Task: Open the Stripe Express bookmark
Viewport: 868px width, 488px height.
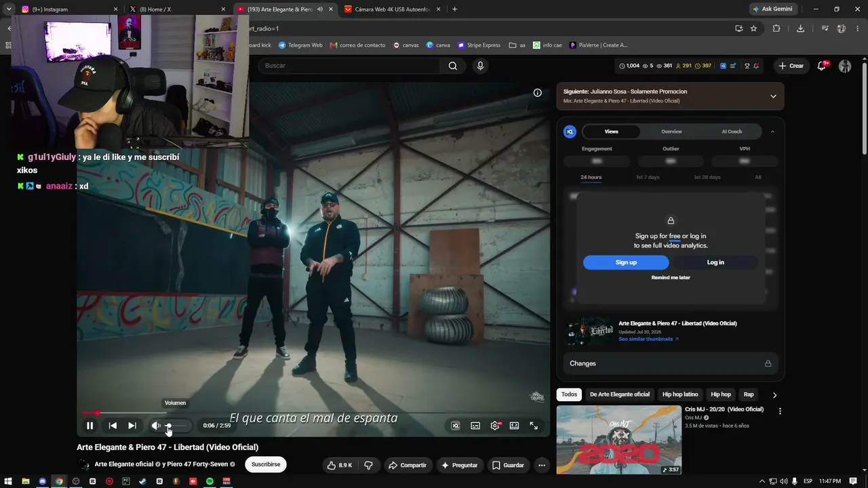Action: [479, 45]
